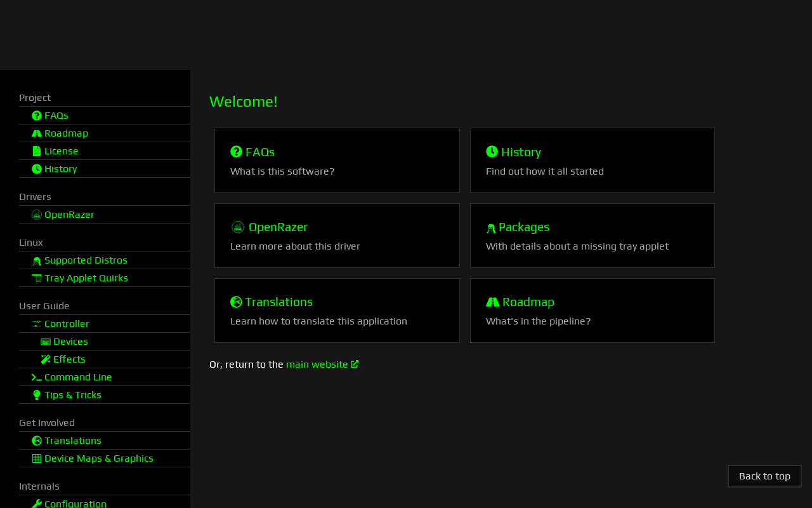
Task: Click the Linux section heading in sidebar
Action: (x=31, y=243)
